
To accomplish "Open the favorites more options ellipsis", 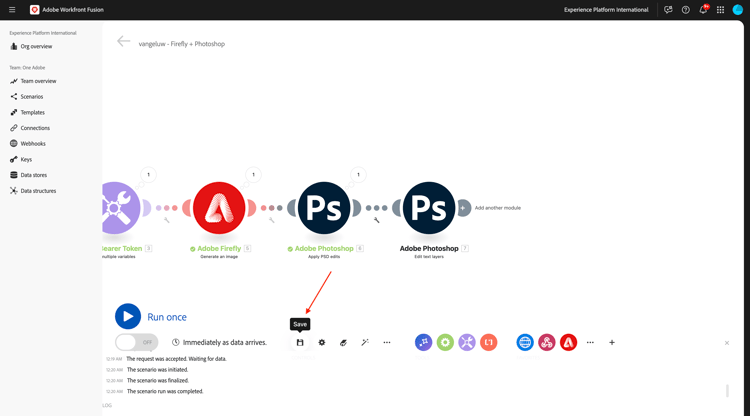I will (590, 342).
